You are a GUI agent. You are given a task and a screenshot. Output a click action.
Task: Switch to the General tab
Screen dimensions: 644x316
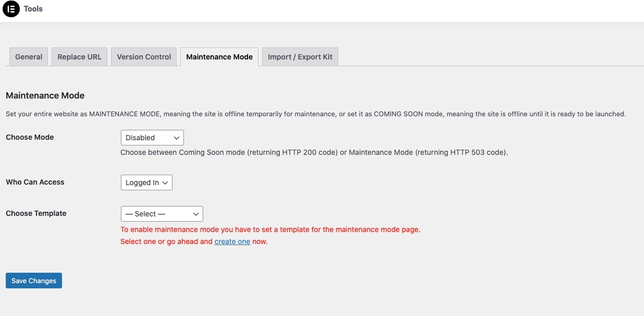tap(29, 57)
